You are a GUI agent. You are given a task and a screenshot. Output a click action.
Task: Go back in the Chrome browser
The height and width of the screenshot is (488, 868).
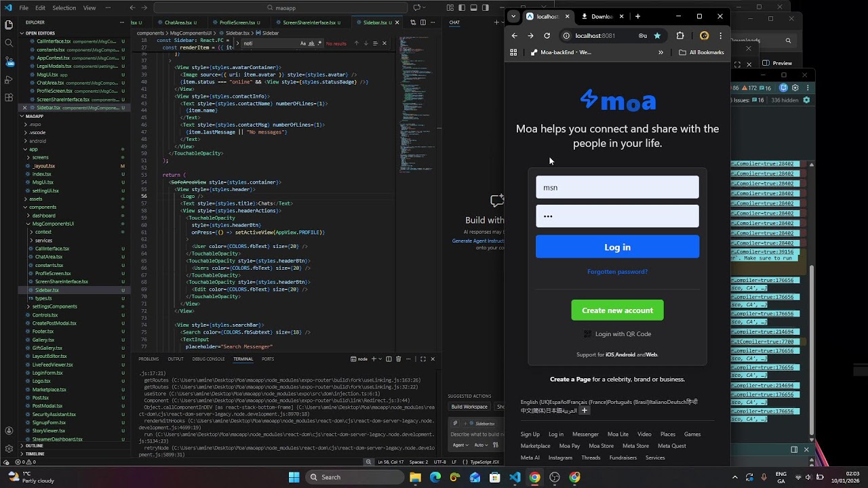coord(514,35)
